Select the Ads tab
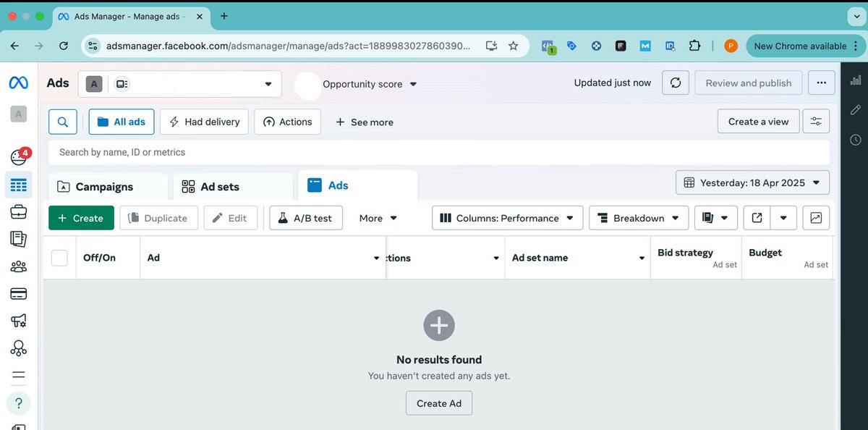This screenshot has height=430, width=868. [x=358, y=185]
